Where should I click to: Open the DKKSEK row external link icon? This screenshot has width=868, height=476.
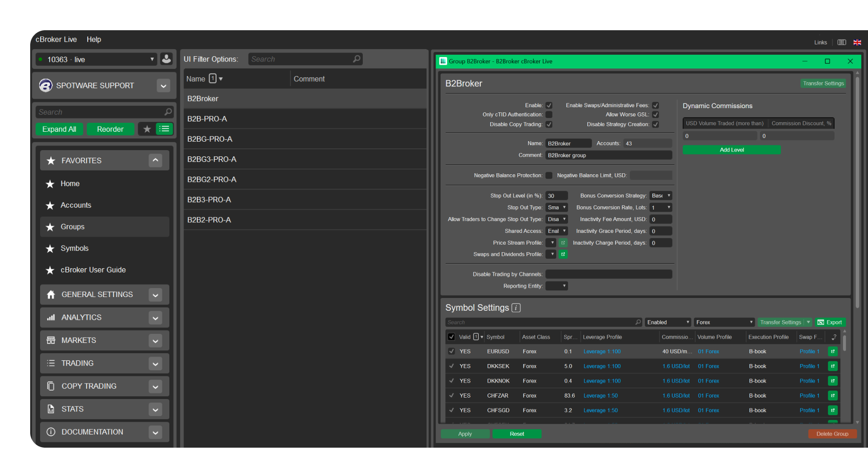tap(833, 366)
